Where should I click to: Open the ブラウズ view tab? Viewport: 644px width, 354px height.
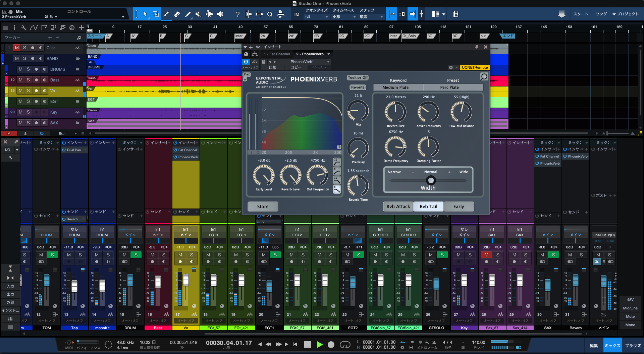633,345
